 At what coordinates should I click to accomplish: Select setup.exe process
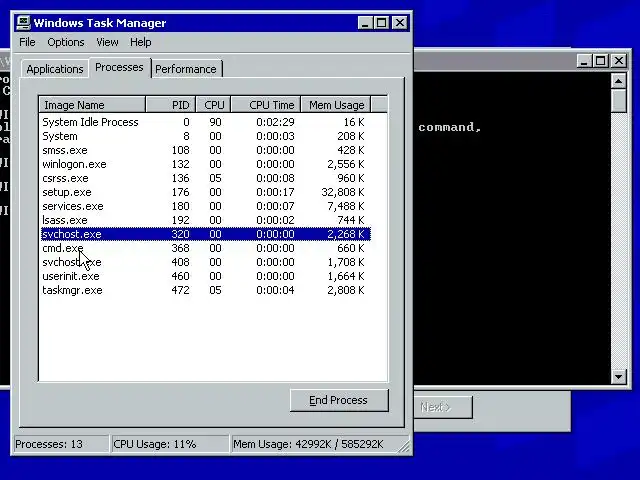[206, 192]
